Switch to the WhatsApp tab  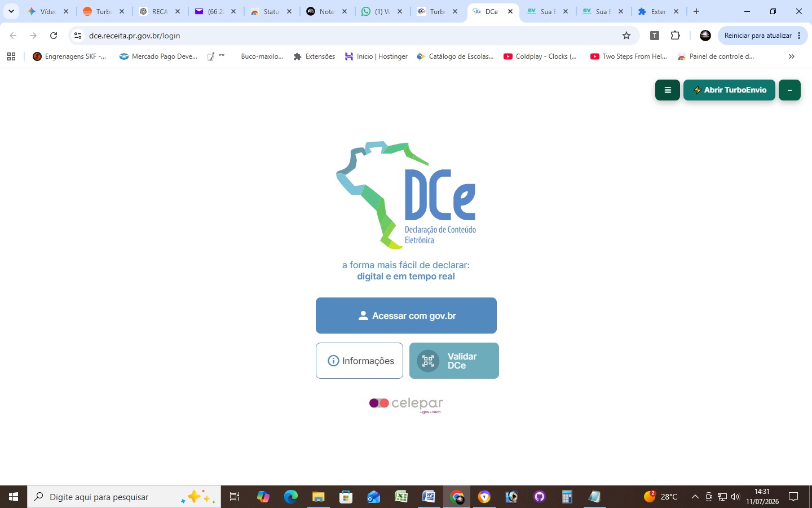point(383,11)
